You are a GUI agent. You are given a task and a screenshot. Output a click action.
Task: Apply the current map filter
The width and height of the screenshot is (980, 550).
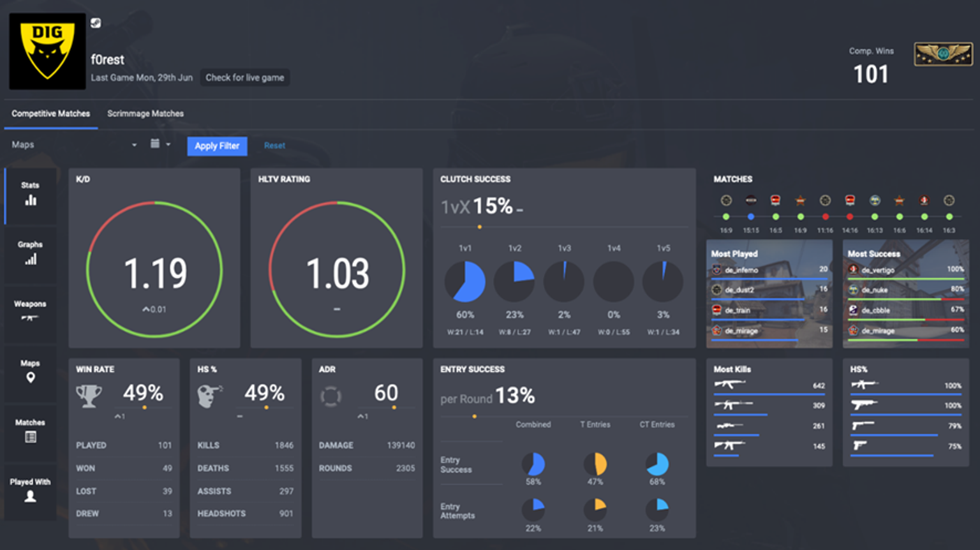[x=217, y=146]
